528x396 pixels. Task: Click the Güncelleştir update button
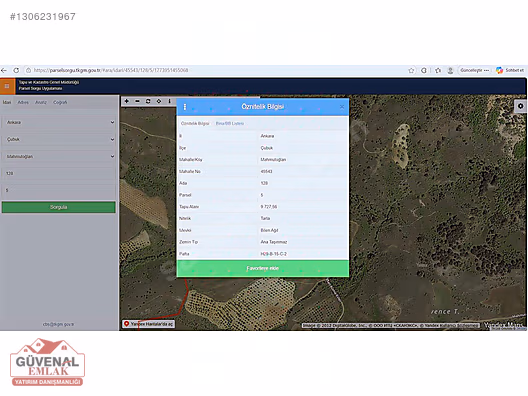(474, 70)
